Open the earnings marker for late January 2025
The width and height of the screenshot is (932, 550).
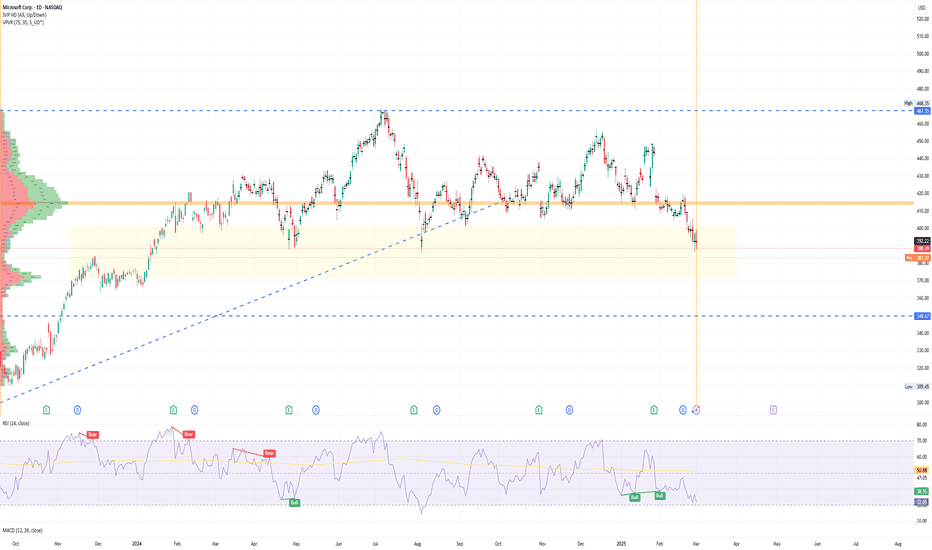coord(654,410)
